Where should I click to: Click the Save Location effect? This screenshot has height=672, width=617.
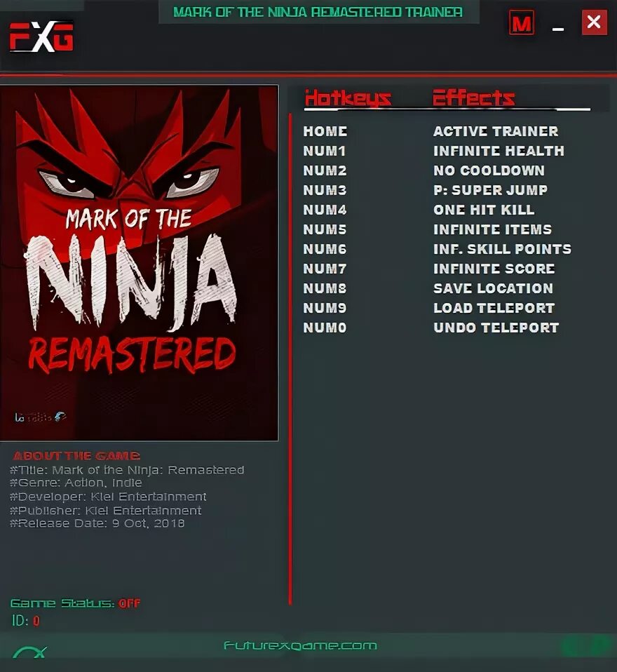tap(493, 288)
